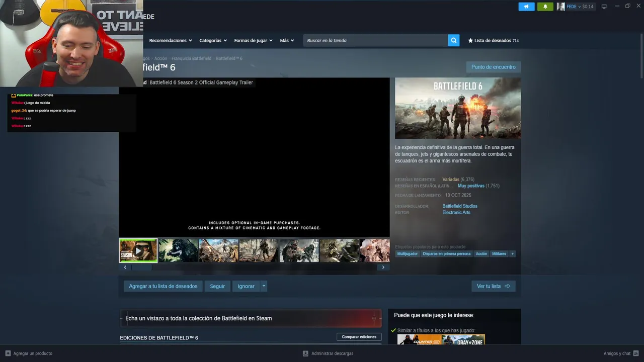
Task: Open the Battlefield collection on Steam banner
Action: 251,318
